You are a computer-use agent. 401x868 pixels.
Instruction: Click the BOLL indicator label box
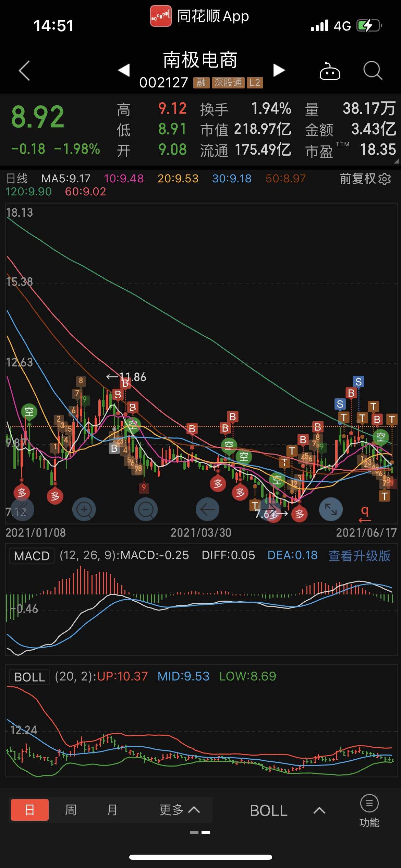click(29, 677)
